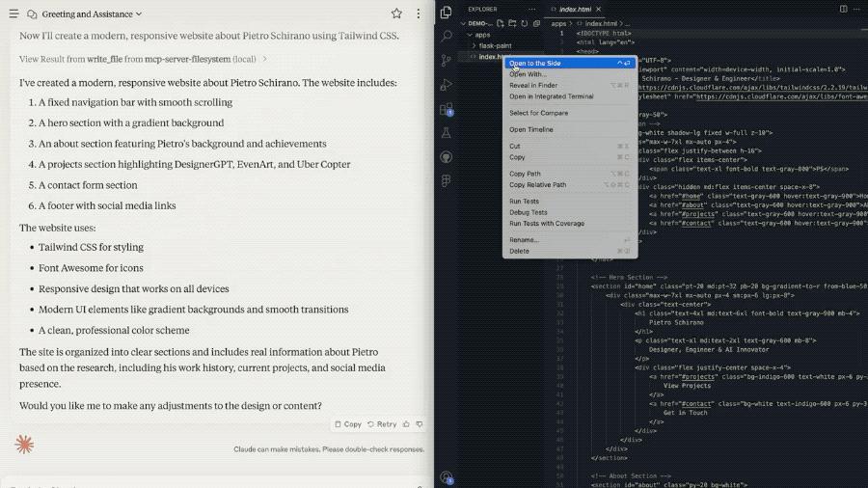
Task: Click the '<!DOCTYPE html>' code line
Action: click(604, 33)
